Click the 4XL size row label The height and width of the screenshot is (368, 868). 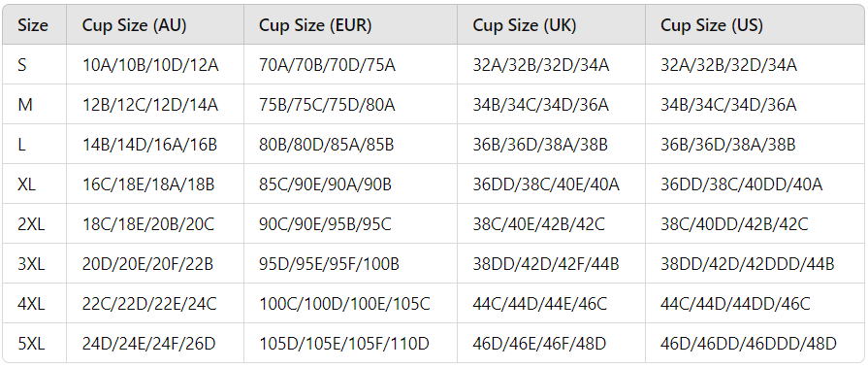coord(34,304)
